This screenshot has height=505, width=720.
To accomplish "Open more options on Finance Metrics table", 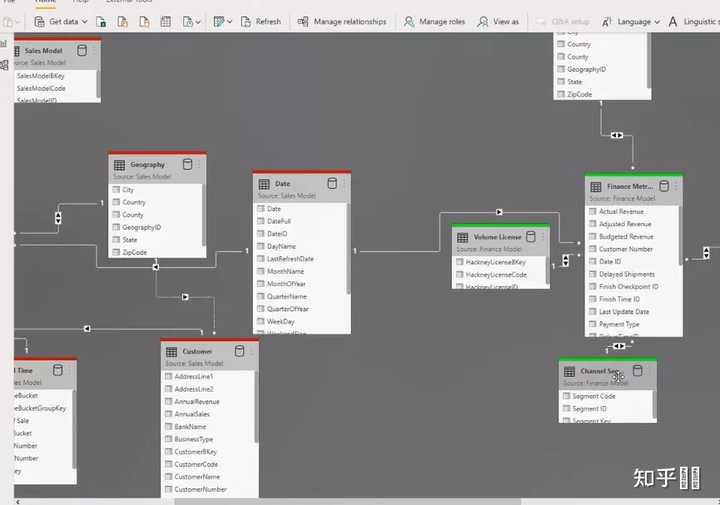I will (x=676, y=186).
